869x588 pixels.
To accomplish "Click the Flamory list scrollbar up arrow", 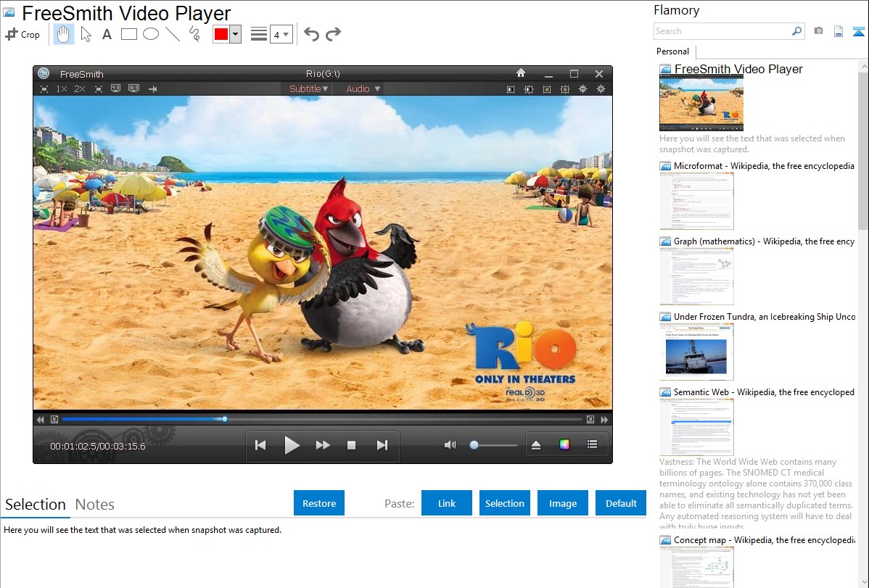I will 864,66.
